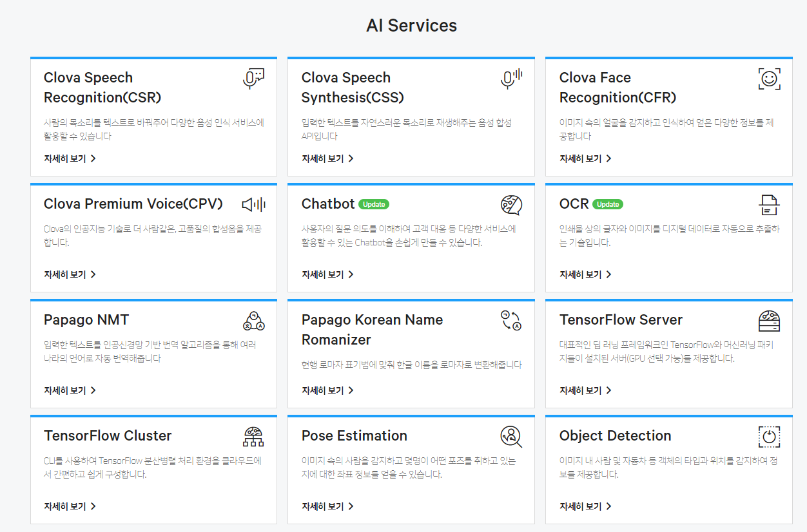
Task: Click the Papago Korean Name Romanizer title
Action: point(372,330)
